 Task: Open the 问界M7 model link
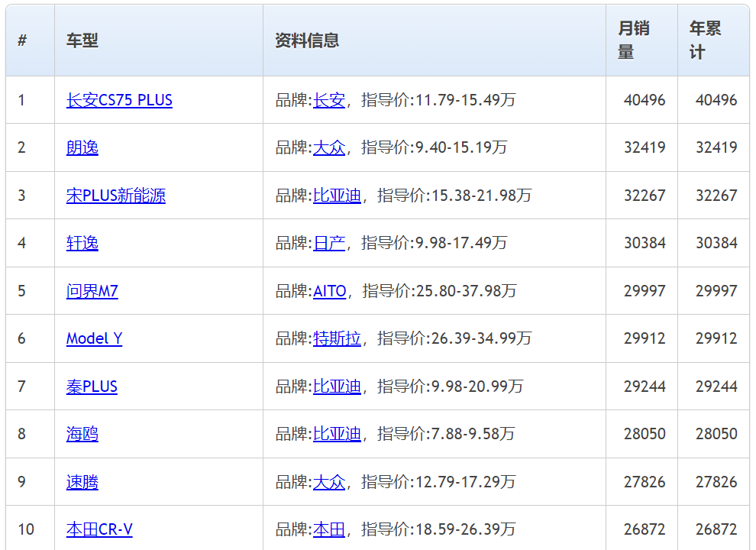(x=92, y=291)
